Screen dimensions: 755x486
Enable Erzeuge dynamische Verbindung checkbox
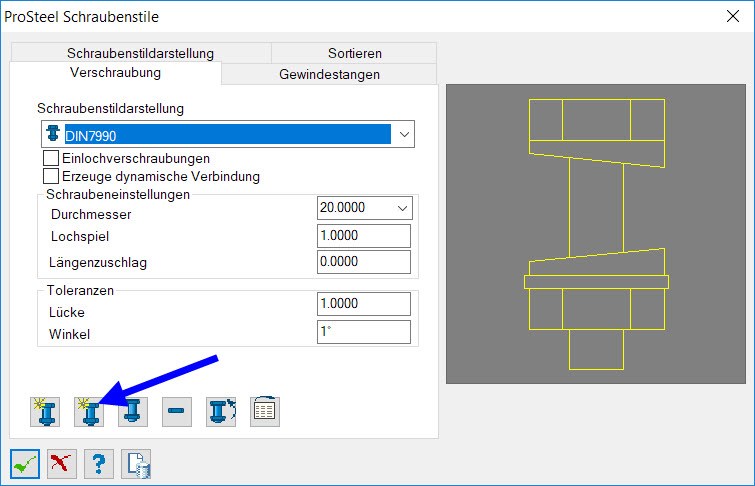pos(51,176)
